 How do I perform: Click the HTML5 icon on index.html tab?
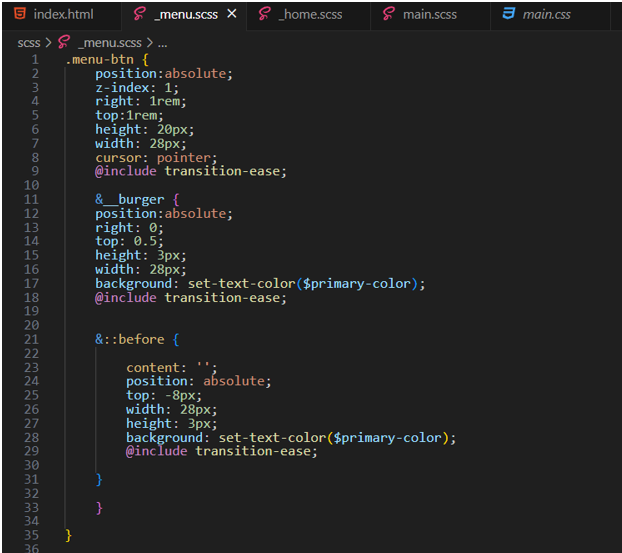pyautogui.click(x=20, y=15)
